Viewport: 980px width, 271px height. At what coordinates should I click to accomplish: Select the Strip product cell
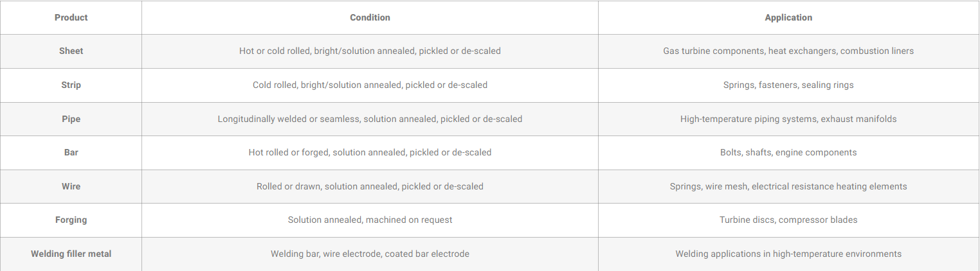pyautogui.click(x=71, y=85)
